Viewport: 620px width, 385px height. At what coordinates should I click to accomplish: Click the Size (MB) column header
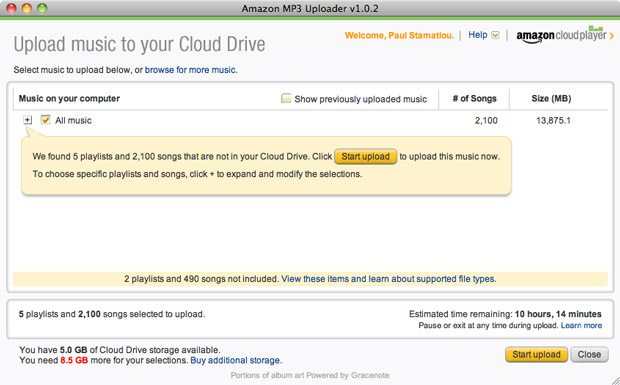pyautogui.click(x=551, y=99)
